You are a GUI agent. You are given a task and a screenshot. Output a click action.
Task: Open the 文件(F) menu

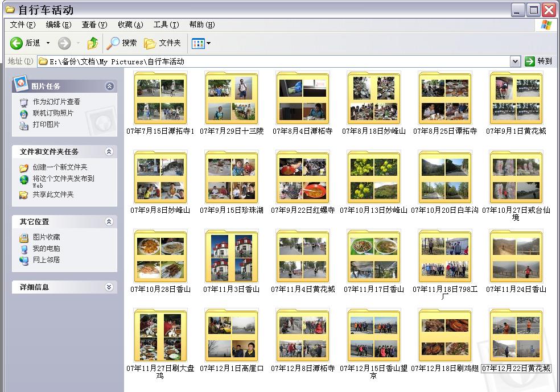pyautogui.click(x=22, y=24)
